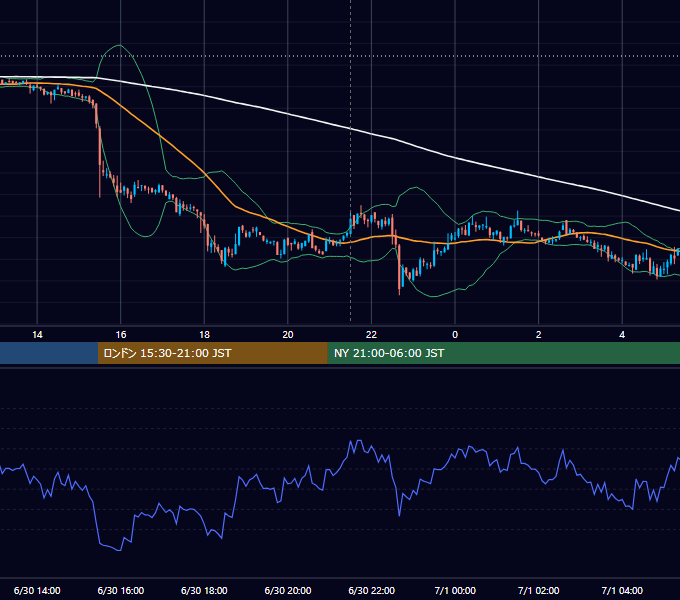Screen dimensions: 680x600
Task: Click the NY 21:00-06:00 JST session band
Action: [x=503, y=353]
